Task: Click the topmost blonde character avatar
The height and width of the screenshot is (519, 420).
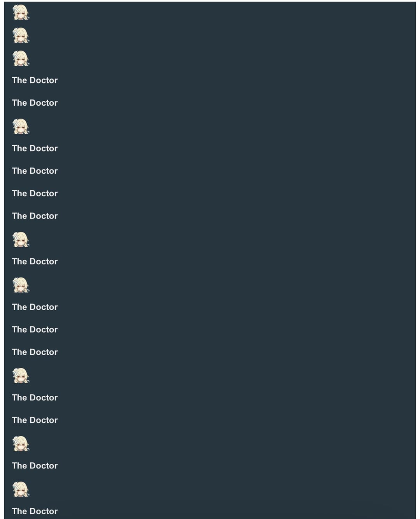Action: coord(21,12)
